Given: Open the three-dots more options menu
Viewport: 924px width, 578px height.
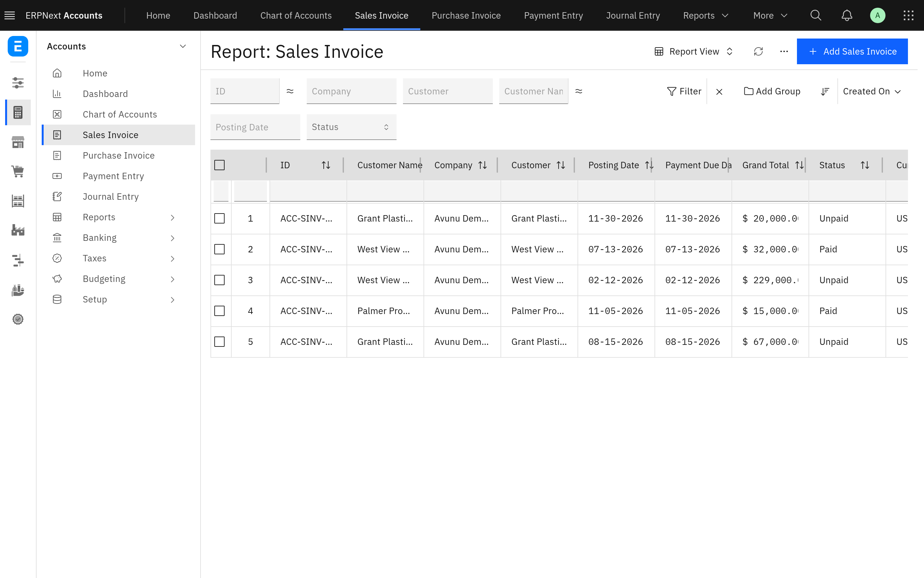Looking at the screenshot, I should (x=784, y=51).
